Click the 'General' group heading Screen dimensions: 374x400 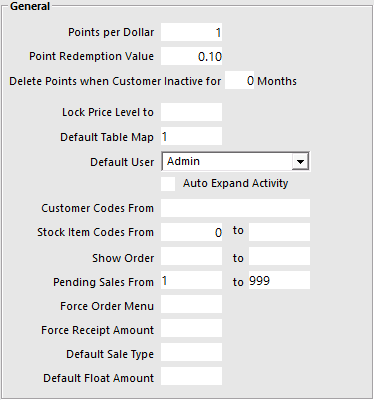click(x=30, y=6)
